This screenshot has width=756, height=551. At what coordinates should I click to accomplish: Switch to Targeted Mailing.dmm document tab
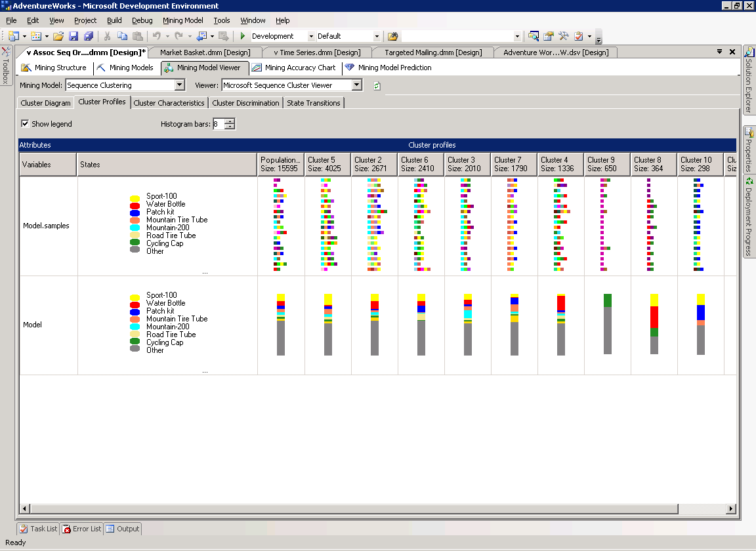pyautogui.click(x=433, y=52)
